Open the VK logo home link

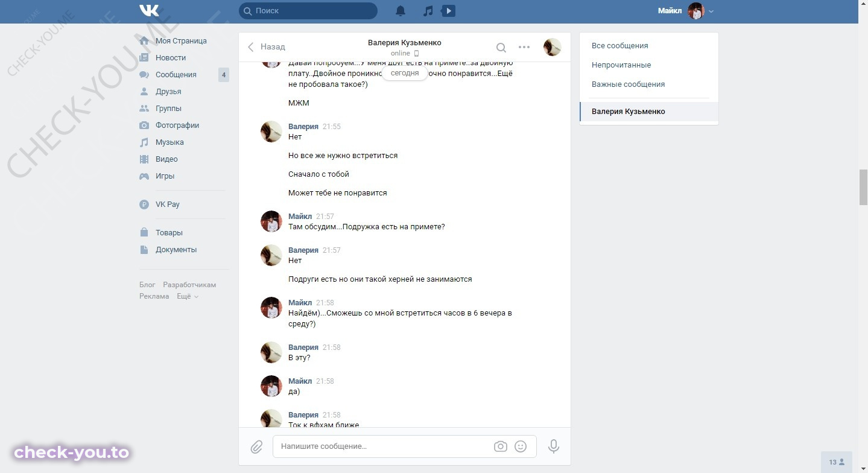point(149,11)
